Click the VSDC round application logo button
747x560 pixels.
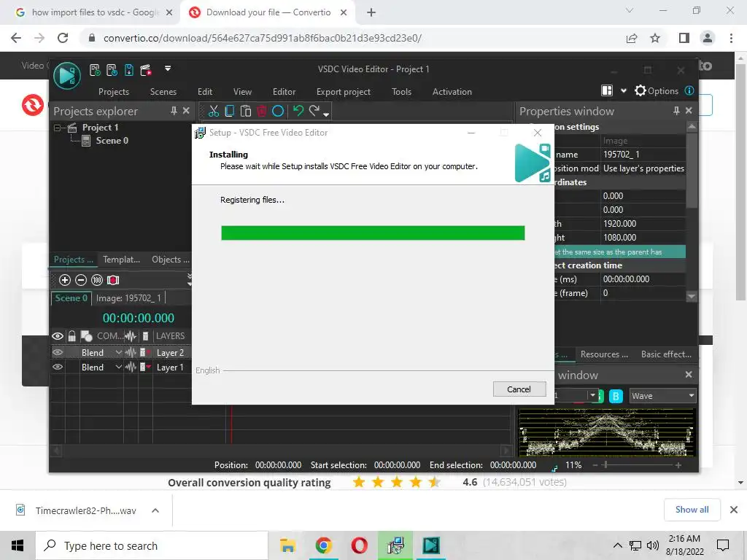pyautogui.click(x=66, y=75)
